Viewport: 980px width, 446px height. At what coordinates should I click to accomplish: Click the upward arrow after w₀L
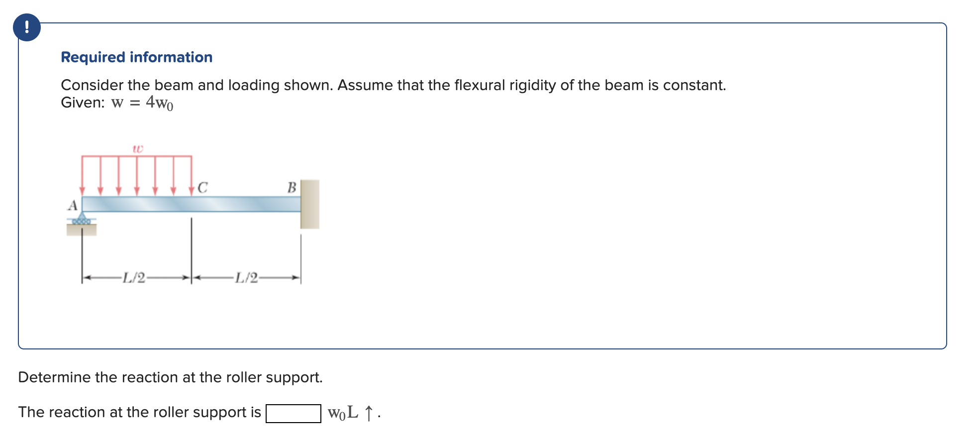(x=368, y=412)
